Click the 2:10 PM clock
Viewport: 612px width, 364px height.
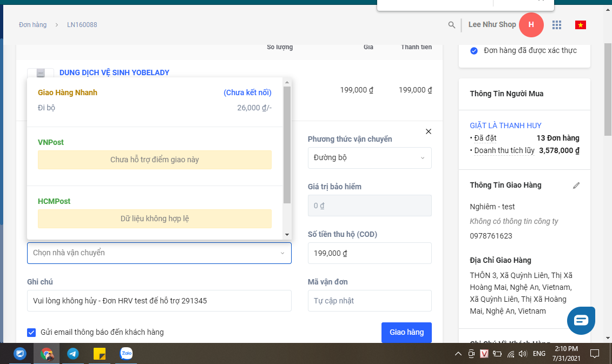coord(566,349)
